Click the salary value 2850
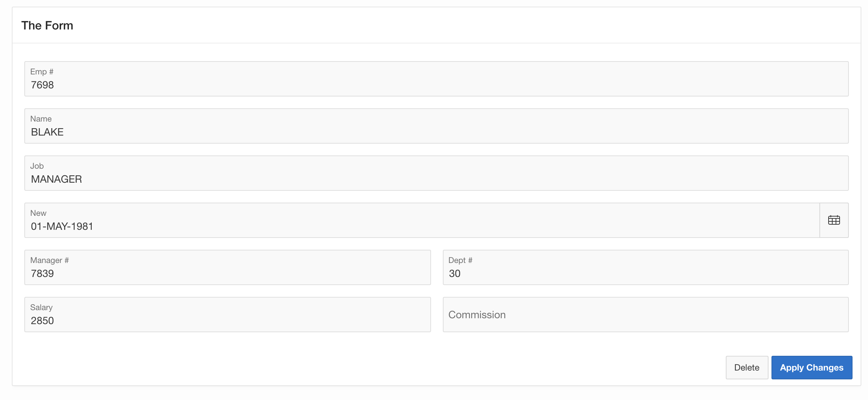Image resolution: width=868 pixels, height=400 pixels. tap(42, 320)
